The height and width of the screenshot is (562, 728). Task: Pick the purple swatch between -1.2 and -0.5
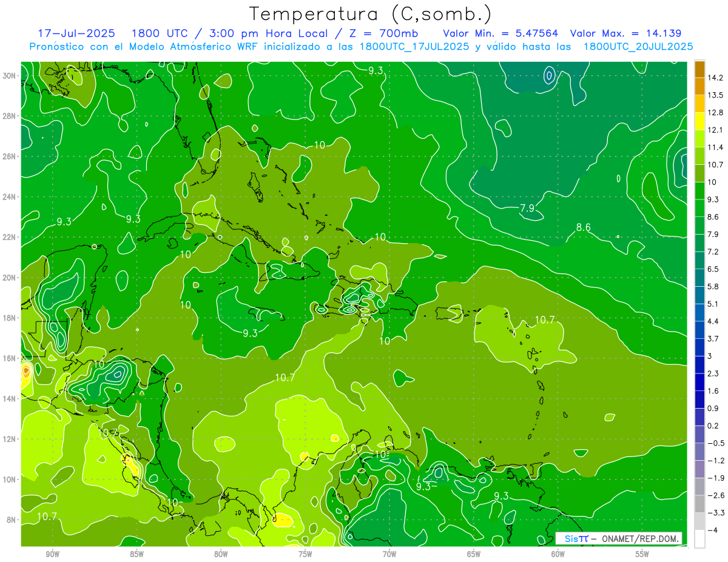click(x=699, y=451)
